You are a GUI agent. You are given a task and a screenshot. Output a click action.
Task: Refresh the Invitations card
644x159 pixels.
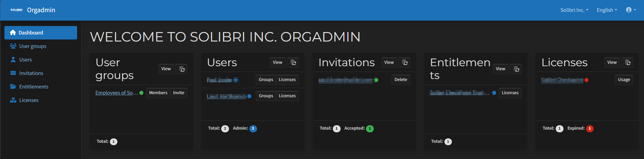click(405, 62)
